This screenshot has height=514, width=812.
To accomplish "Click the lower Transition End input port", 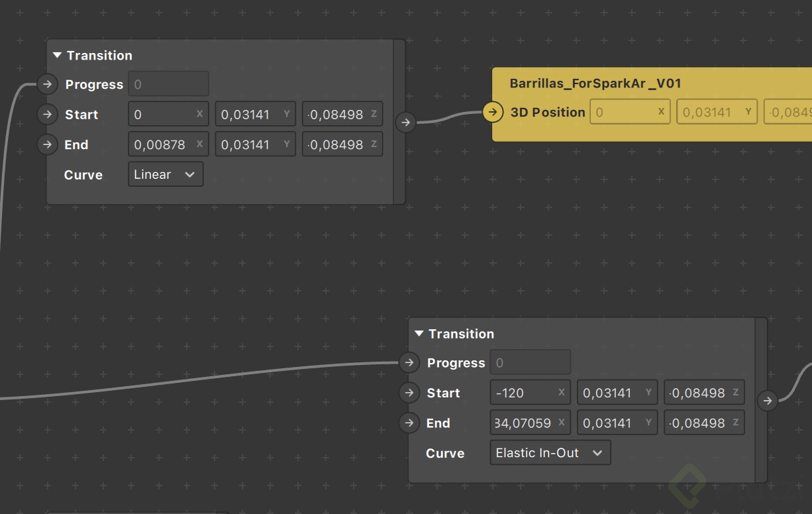I will (409, 423).
